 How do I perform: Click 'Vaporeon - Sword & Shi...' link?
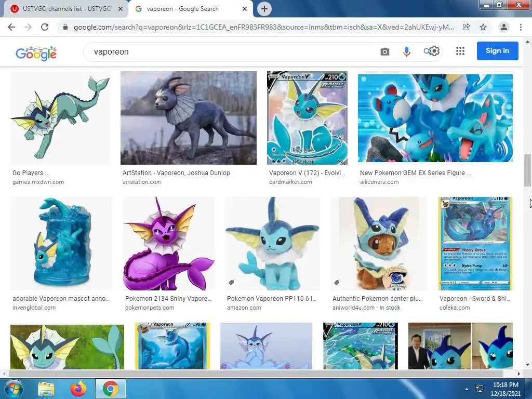point(475,299)
